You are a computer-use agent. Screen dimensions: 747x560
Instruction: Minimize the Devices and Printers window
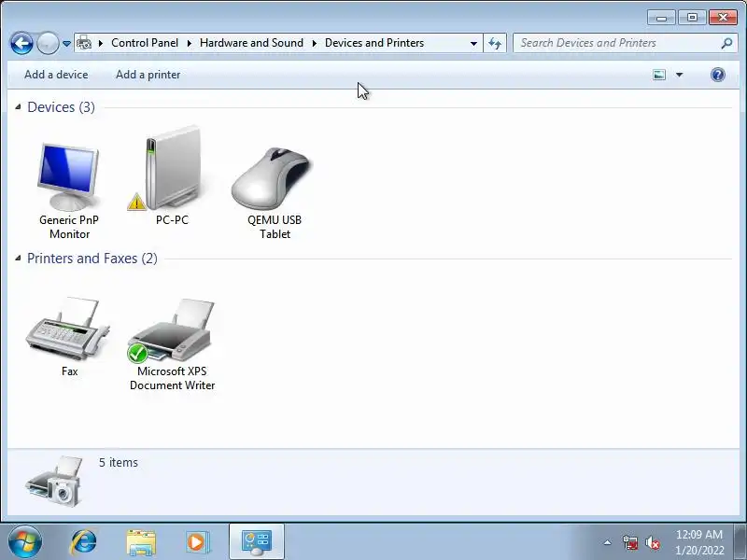661,18
